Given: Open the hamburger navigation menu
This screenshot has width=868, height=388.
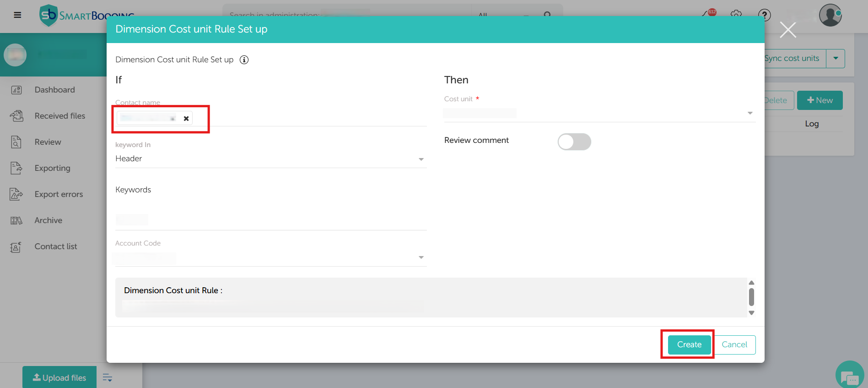Looking at the screenshot, I should tap(17, 15).
